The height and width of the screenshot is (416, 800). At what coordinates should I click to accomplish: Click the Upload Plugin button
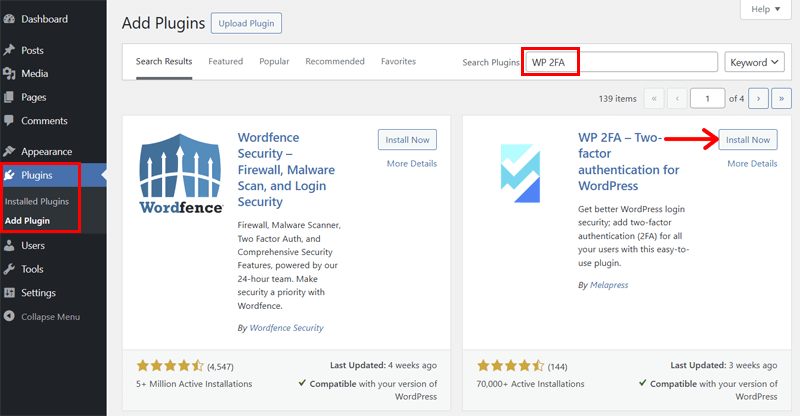pos(246,23)
